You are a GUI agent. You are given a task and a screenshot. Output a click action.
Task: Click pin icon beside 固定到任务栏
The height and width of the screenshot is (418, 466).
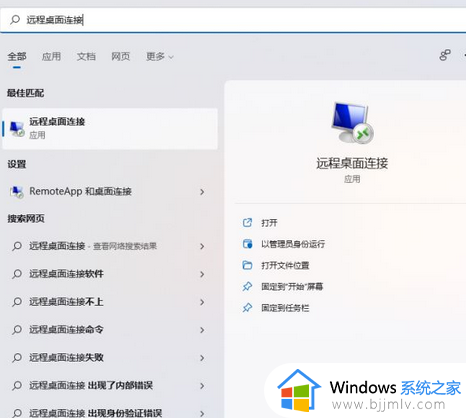pyautogui.click(x=247, y=308)
